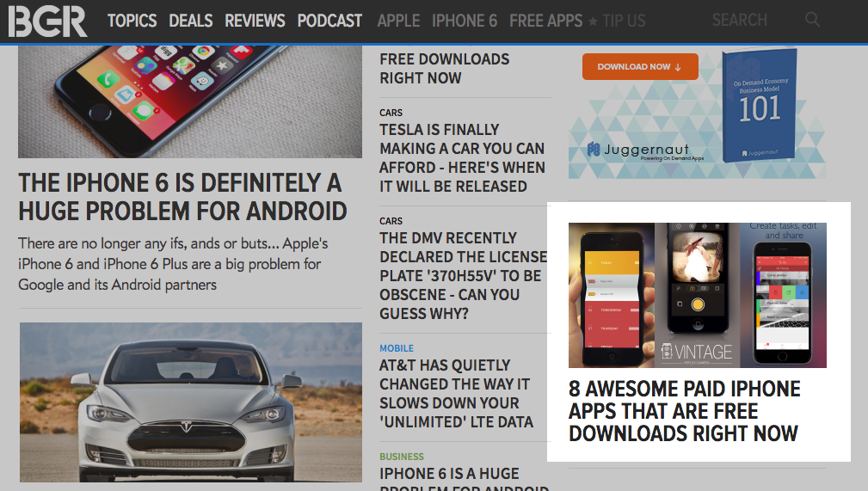Go to Reviews in navigation
The image size is (868, 491).
click(x=255, y=21)
